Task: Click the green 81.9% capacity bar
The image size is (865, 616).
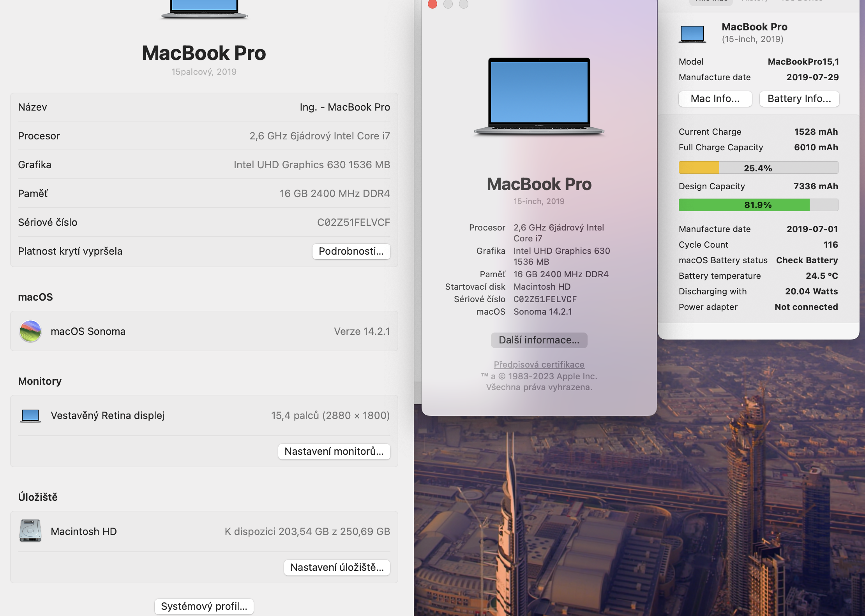Action: (x=758, y=205)
